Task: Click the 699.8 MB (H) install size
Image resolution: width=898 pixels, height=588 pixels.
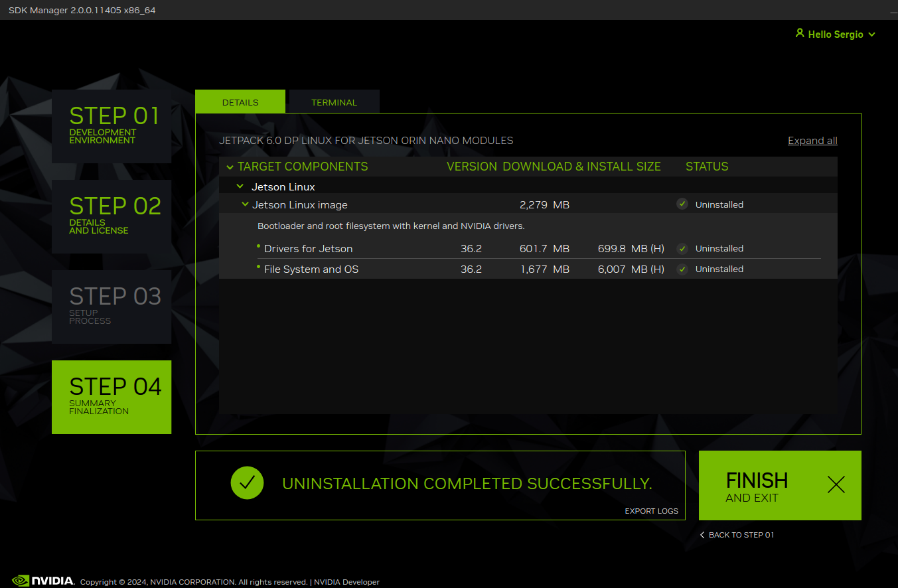Action: [x=631, y=248]
